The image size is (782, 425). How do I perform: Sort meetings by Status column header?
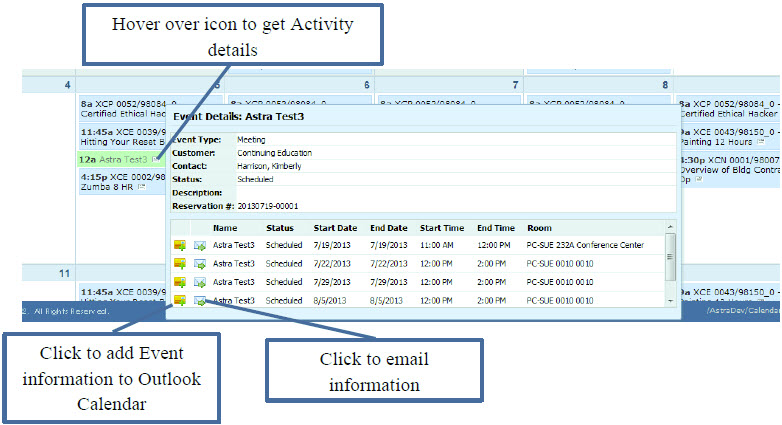tap(279, 228)
